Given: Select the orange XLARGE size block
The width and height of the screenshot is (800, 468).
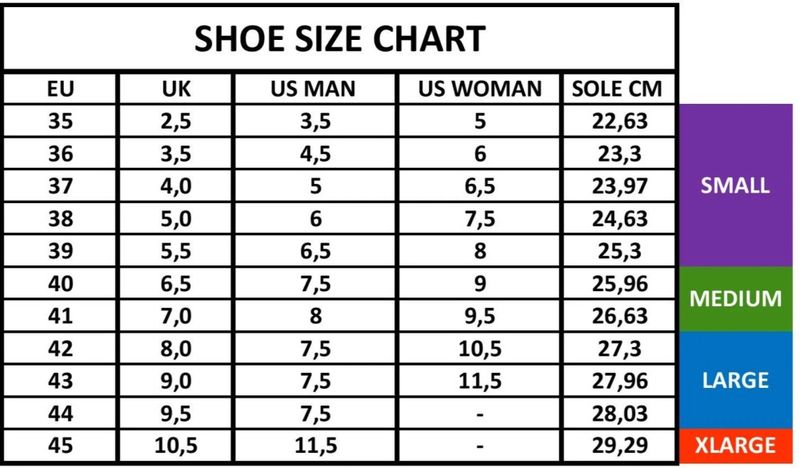Looking at the screenshot, I should pos(736,445).
